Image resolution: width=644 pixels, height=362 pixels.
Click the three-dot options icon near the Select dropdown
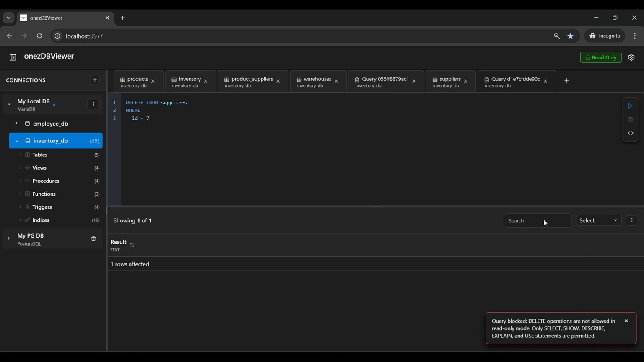[x=632, y=220]
